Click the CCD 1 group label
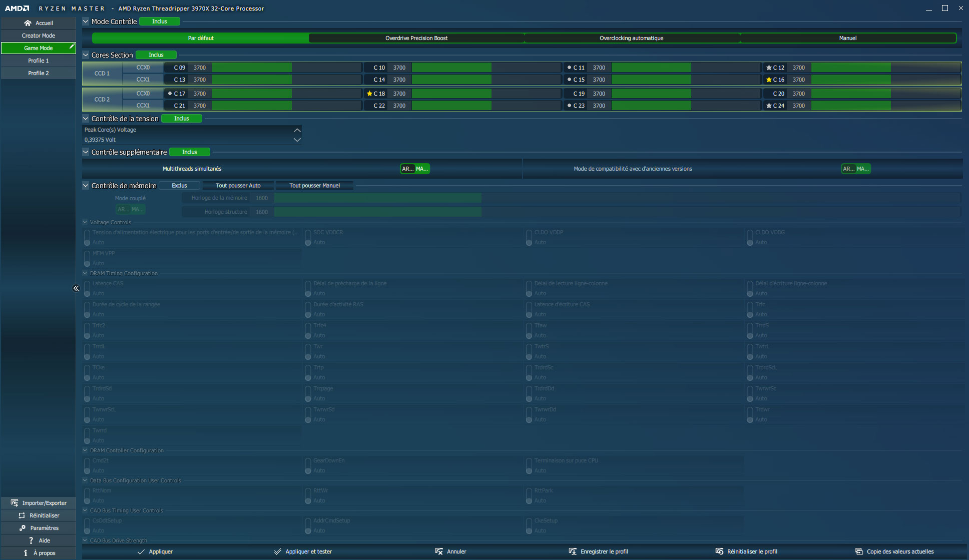The height and width of the screenshot is (560, 969). 102,74
